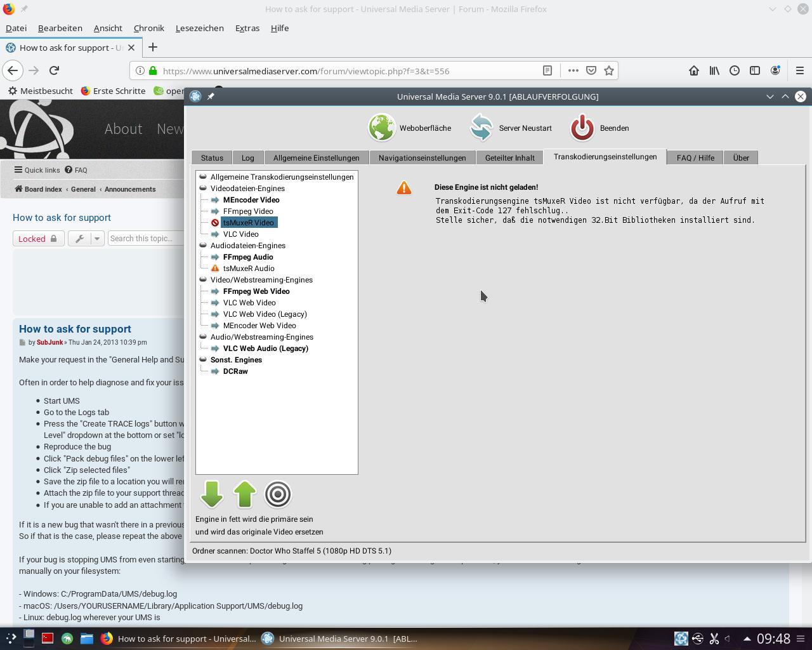
Task: Open Geteilter Inhalt tab
Action: [x=509, y=157]
